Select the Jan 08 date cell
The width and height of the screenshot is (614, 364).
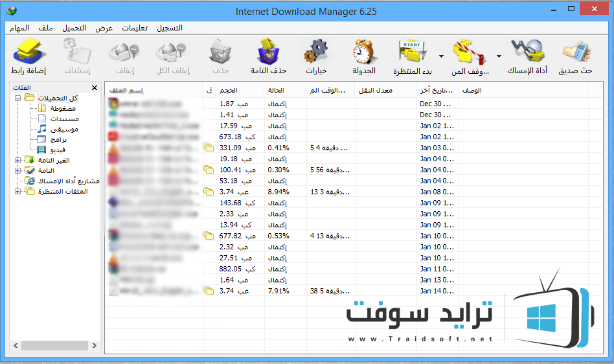(437, 192)
